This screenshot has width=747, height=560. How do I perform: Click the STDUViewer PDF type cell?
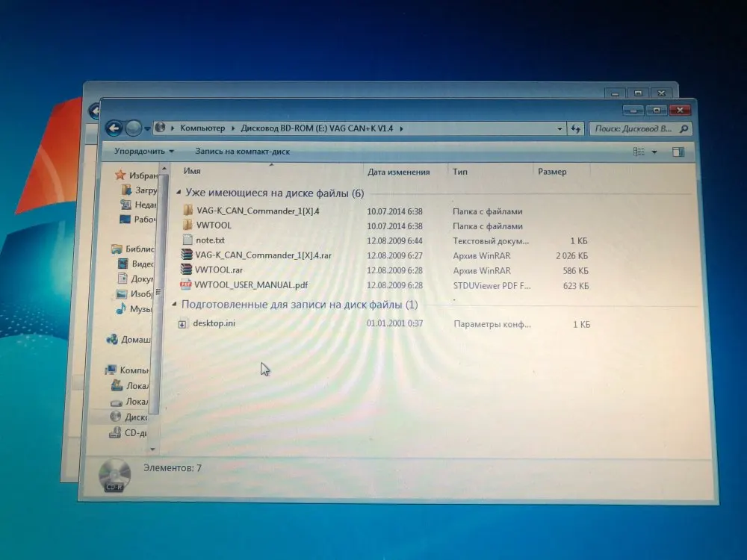[492, 286]
